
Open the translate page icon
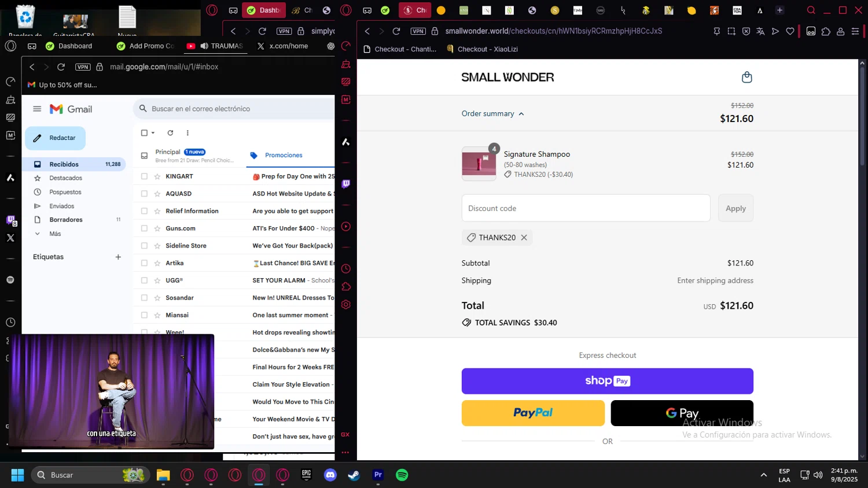tap(760, 31)
